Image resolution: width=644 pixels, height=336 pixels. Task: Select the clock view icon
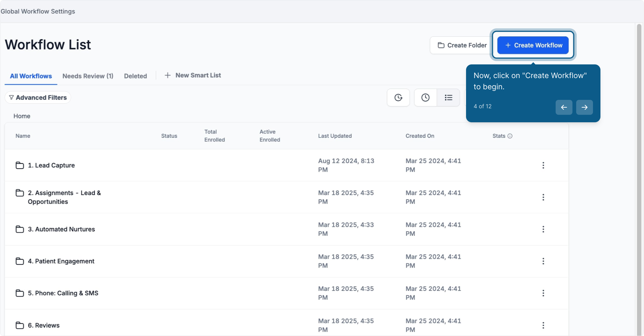[x=425, y=97]
